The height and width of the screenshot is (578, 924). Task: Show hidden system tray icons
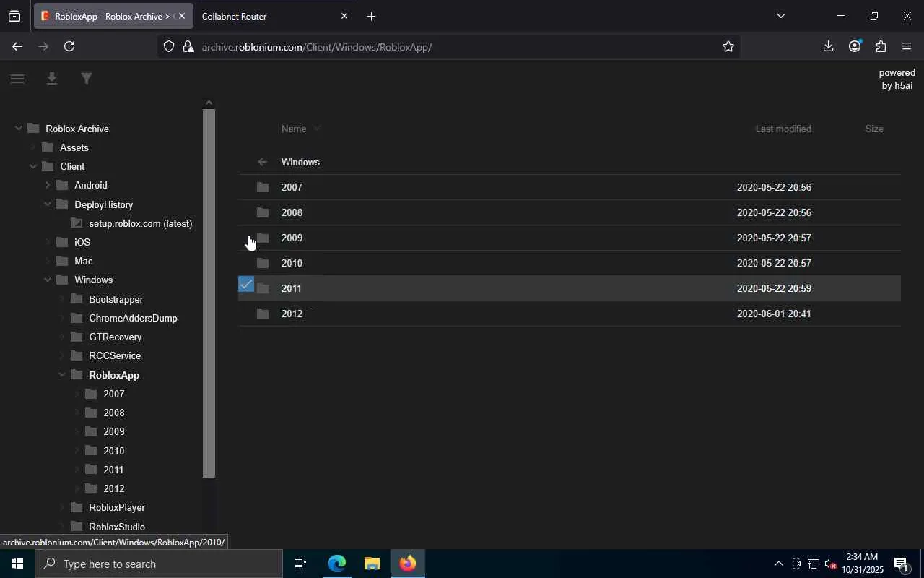pos(778,564)
